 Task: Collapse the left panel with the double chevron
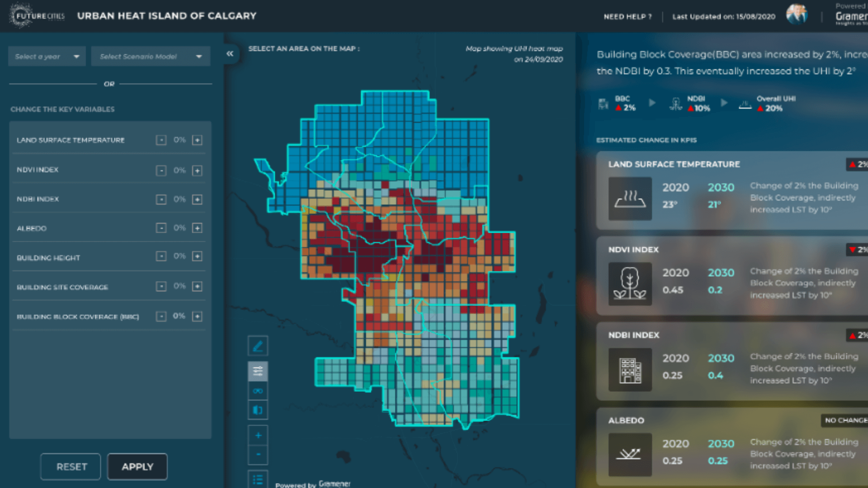(231, 54)
